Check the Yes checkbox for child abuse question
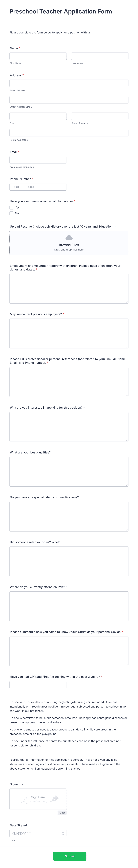 (11, 208)
